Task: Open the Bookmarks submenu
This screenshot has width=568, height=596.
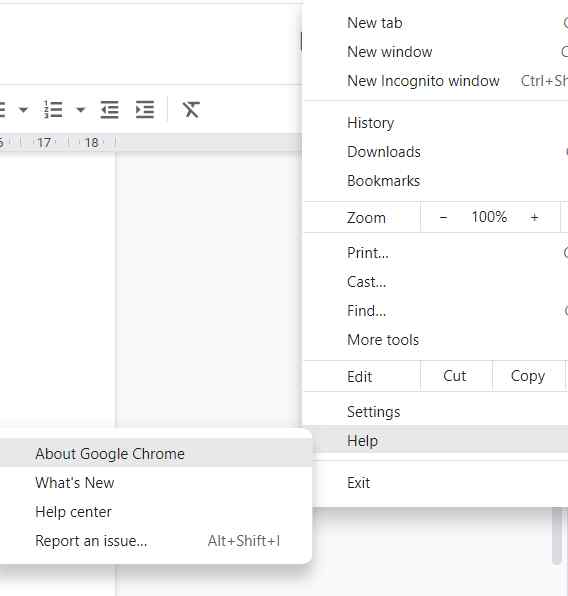Action: (436, 181)
